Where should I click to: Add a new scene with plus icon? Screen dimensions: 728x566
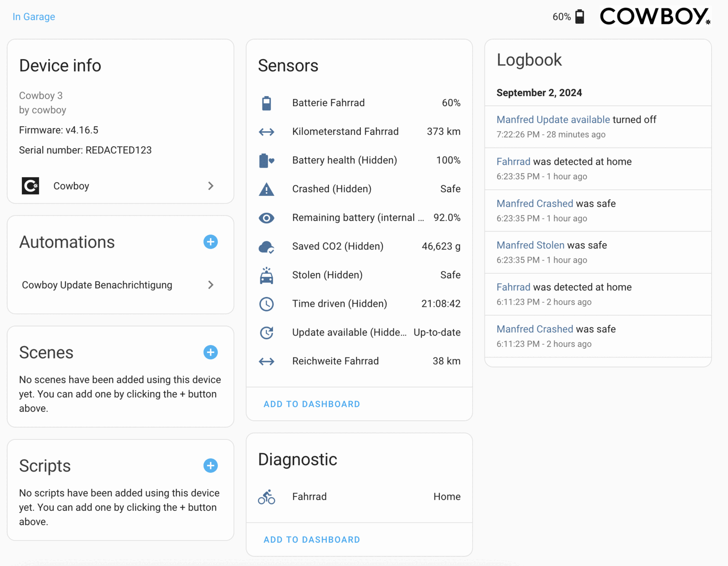coord(210,352)
